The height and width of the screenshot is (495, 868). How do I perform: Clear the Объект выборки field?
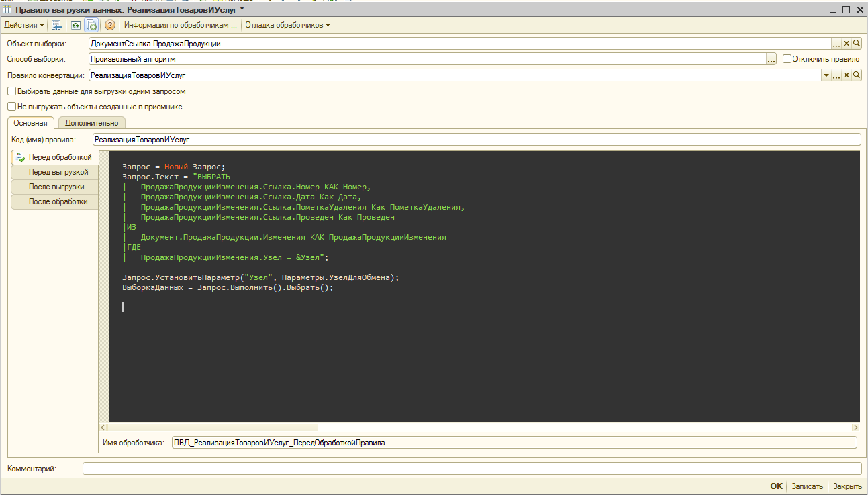point(847,43)
